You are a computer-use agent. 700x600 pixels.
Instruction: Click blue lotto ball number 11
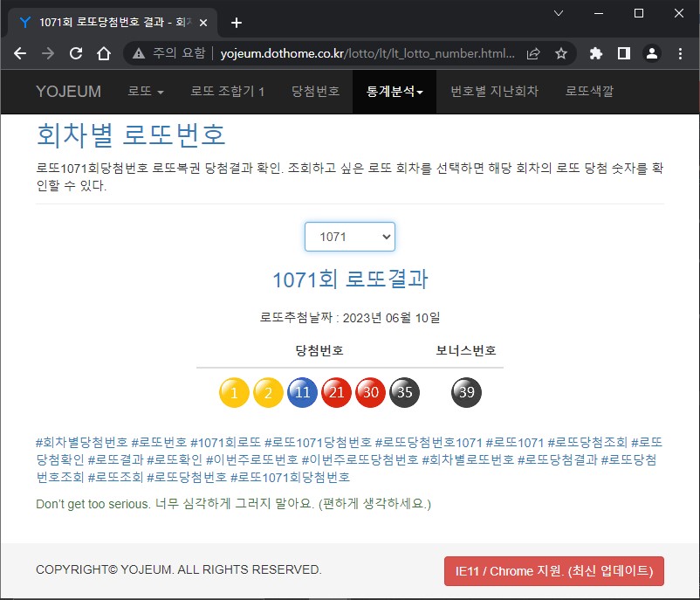302,392
